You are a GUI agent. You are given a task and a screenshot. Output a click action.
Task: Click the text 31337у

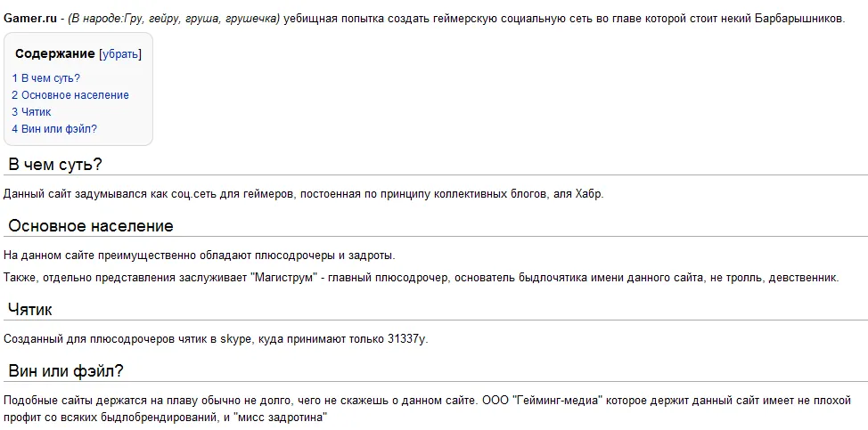[x=405, y=338]
